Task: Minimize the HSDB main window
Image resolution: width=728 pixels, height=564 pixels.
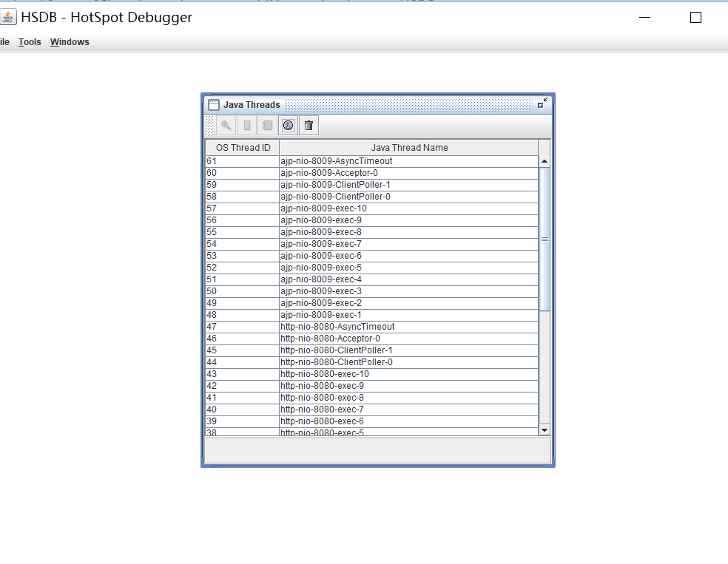Action: pos(644,18)
